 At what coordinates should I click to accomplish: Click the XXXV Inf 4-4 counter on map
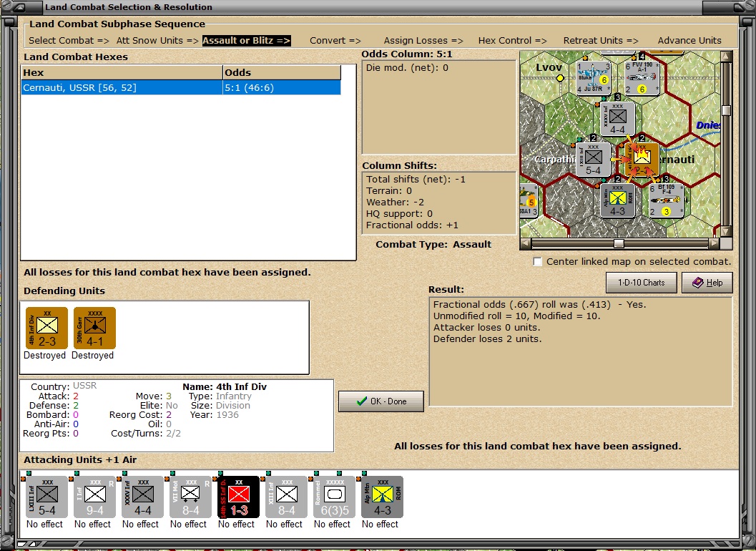click(618, 119)
